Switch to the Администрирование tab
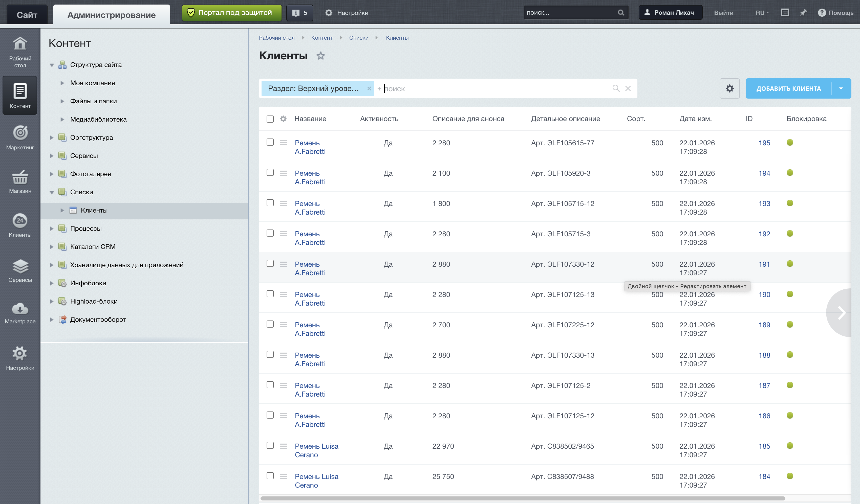The image size is (860, 504). click(x=111, y=14)
